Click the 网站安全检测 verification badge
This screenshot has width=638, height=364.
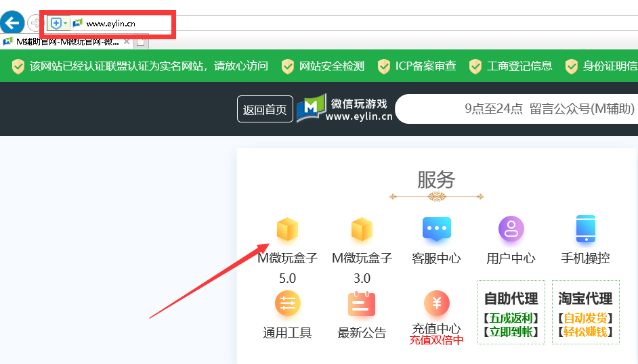pyautogui.click(x=324, y=66)
